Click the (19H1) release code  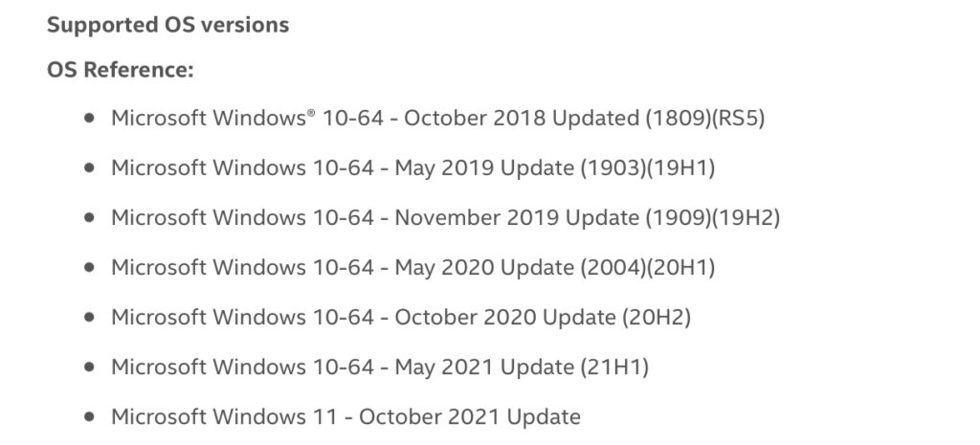click(680, 168)
